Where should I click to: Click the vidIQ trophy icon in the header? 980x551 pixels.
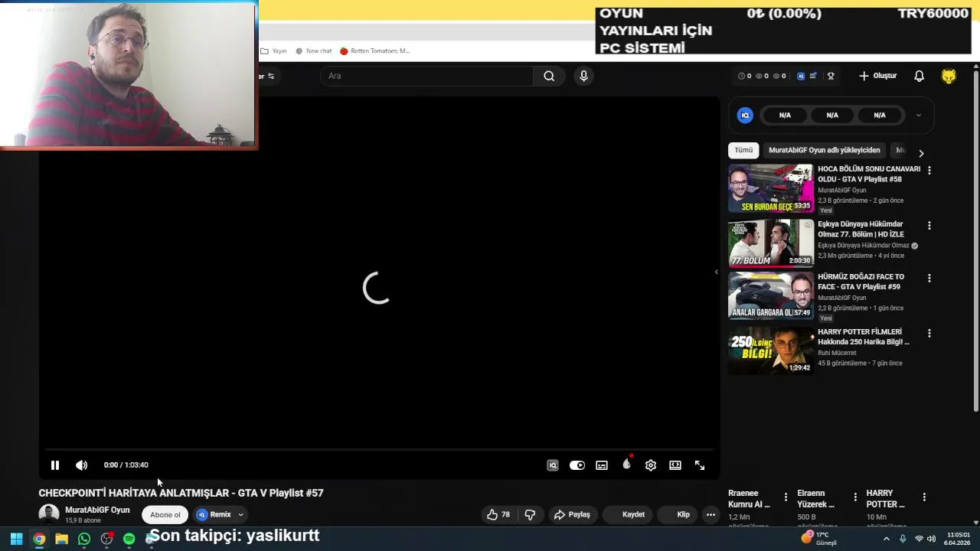point(831,76)
